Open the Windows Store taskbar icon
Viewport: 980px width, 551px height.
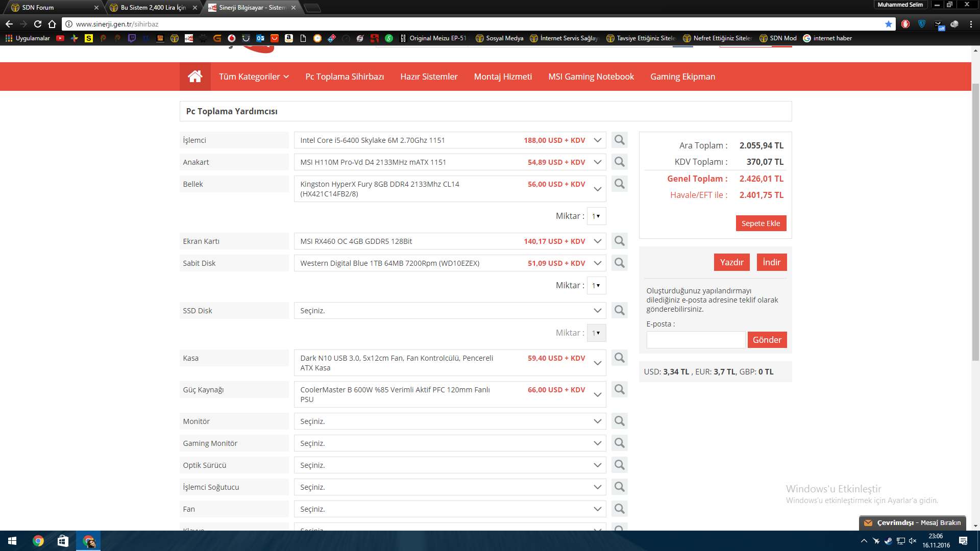click(63, 541)
